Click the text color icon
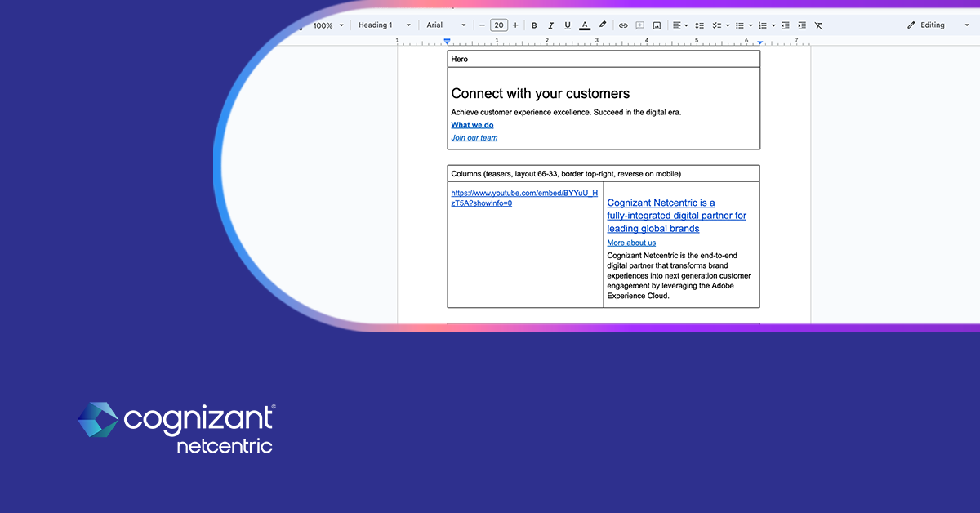The image size is (980, 513). point(585,25)
